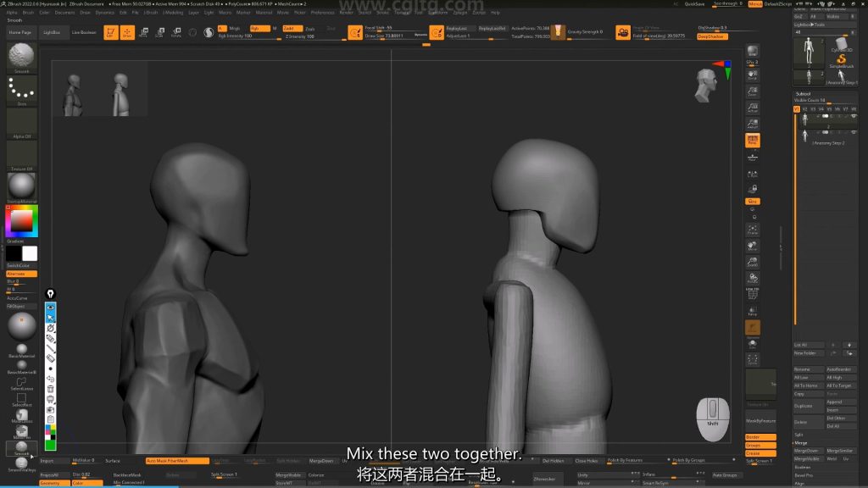868x488 pixels.
Task: Click the brush draw size icon
Action: coord(355,33)
